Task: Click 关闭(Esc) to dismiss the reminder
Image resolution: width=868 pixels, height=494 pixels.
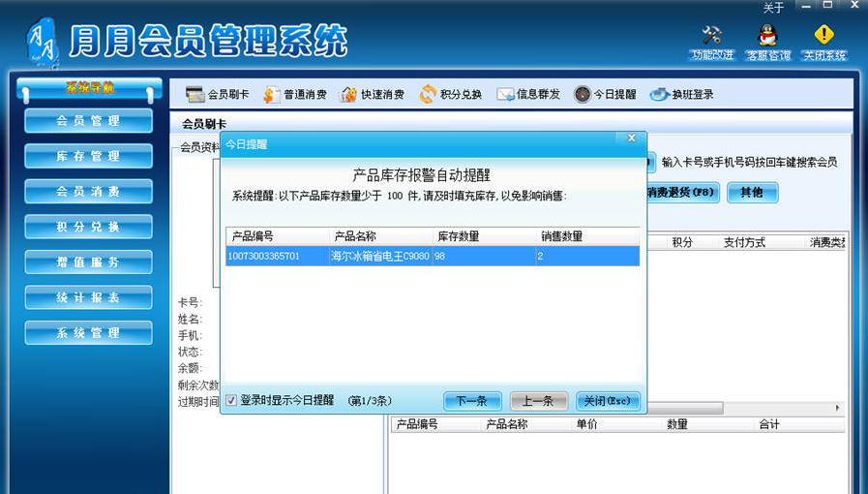Action: click(608, 401)
